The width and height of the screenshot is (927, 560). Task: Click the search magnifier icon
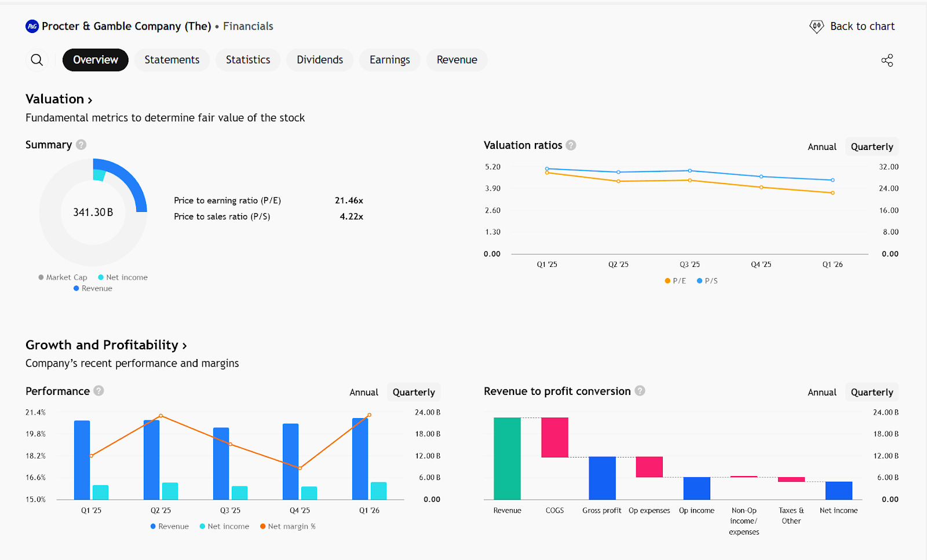[37, 60]
